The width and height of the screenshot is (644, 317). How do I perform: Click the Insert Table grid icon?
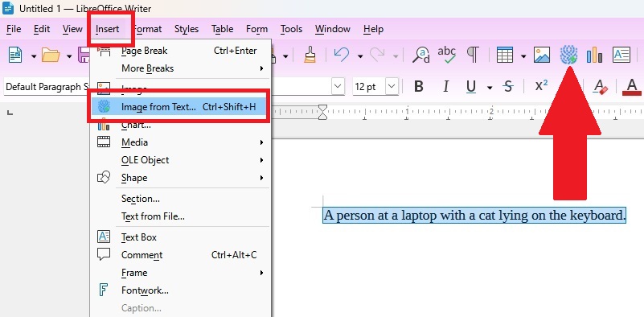click(505, 55)
